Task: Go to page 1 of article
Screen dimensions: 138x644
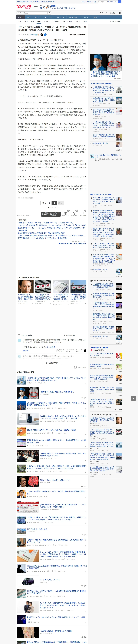Action: click(49, 203)
